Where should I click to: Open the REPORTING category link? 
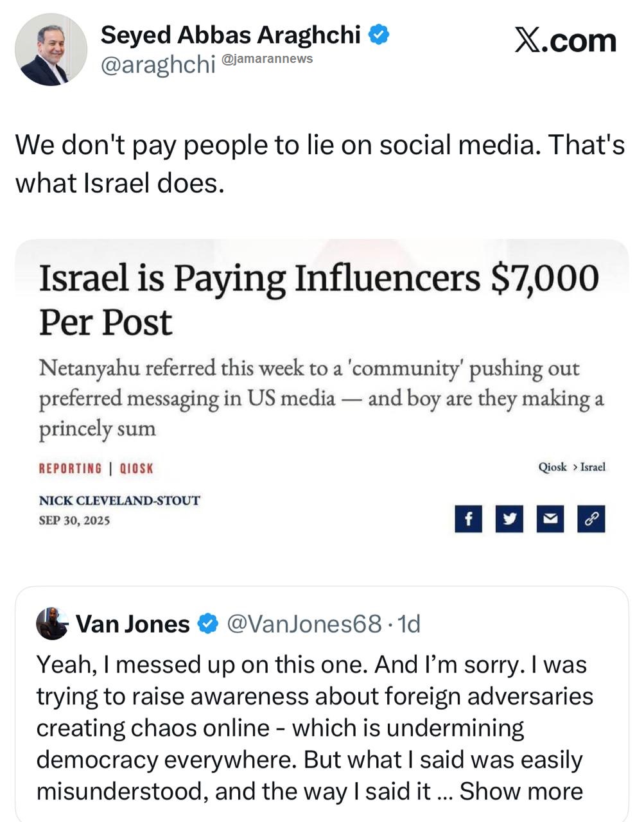click(x=70, y=468)
